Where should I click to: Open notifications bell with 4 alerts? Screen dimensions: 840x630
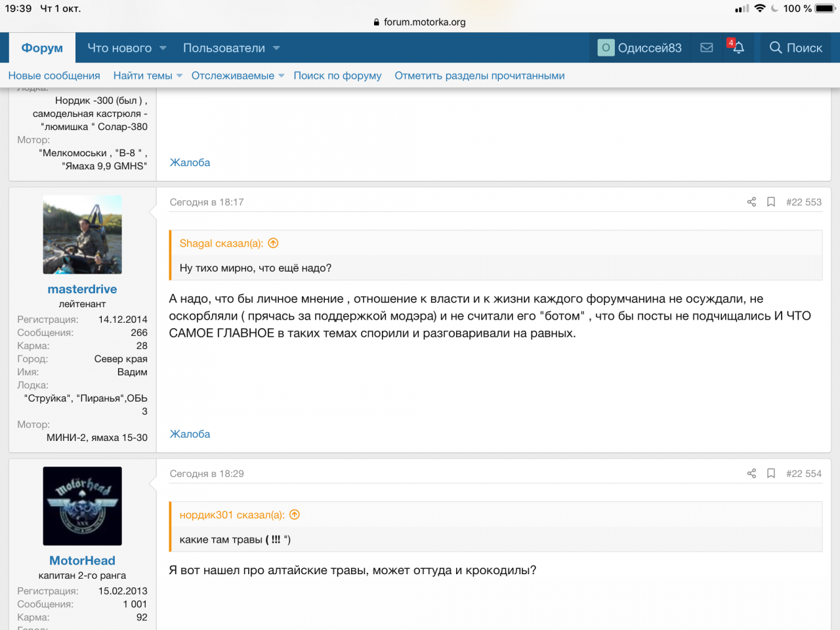pos(738,48)
